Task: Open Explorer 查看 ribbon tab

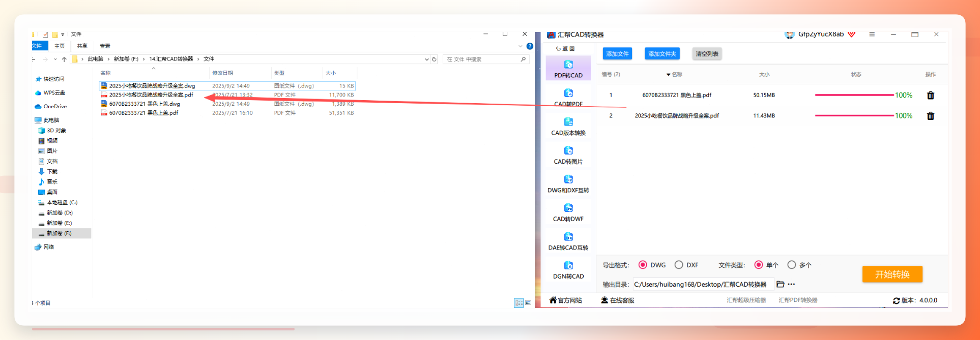Action: click(x=105, y=46)
